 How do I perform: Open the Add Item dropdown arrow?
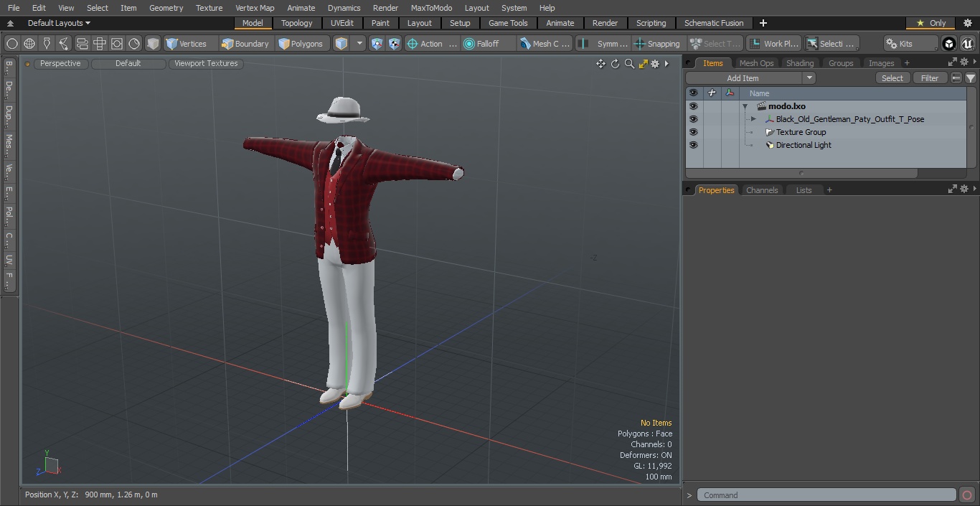[x=809, y=78]
